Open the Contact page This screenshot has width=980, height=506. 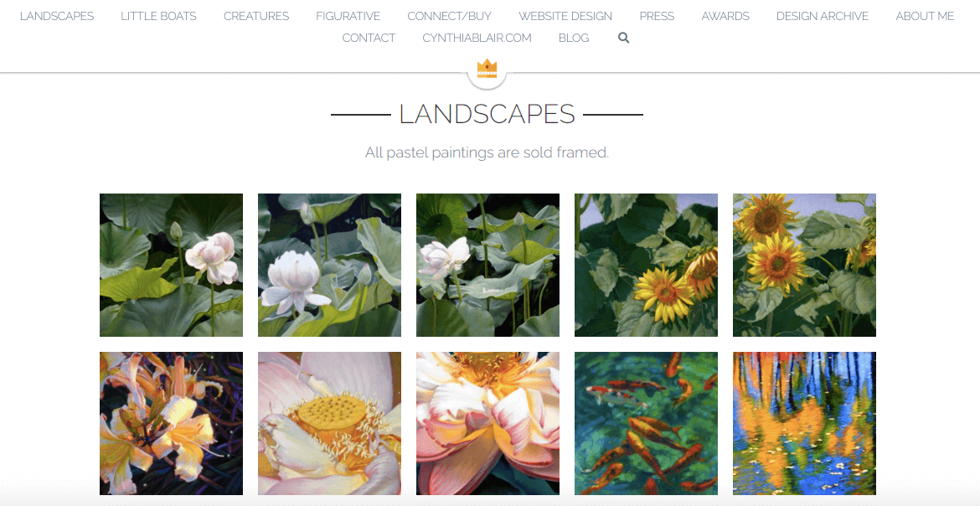point(369,38)
